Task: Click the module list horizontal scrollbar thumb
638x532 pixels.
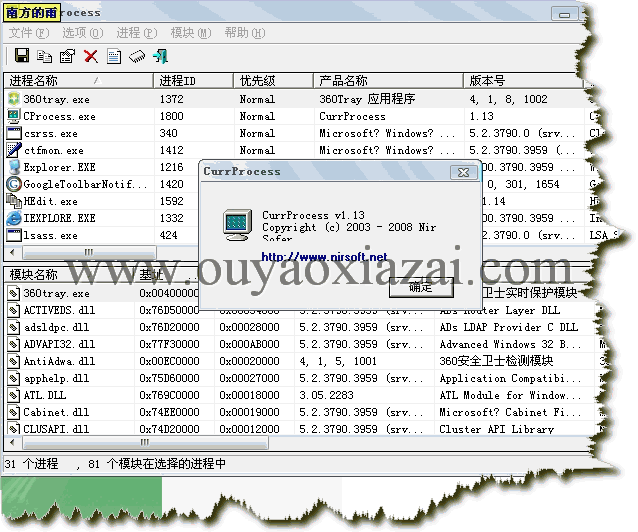Action: coord(145,442)
